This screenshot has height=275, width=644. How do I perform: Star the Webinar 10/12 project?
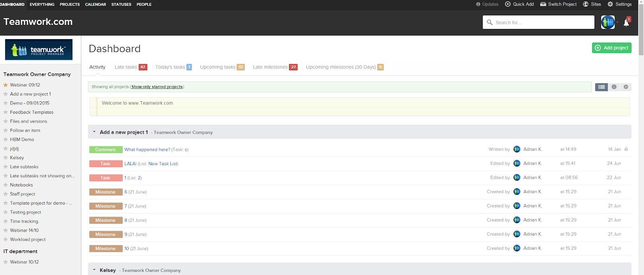point(6,262)
